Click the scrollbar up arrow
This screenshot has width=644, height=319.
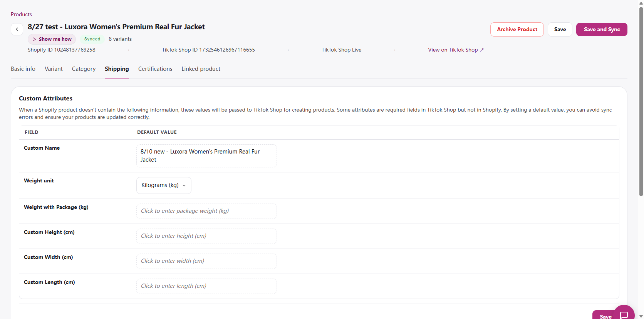641,3
